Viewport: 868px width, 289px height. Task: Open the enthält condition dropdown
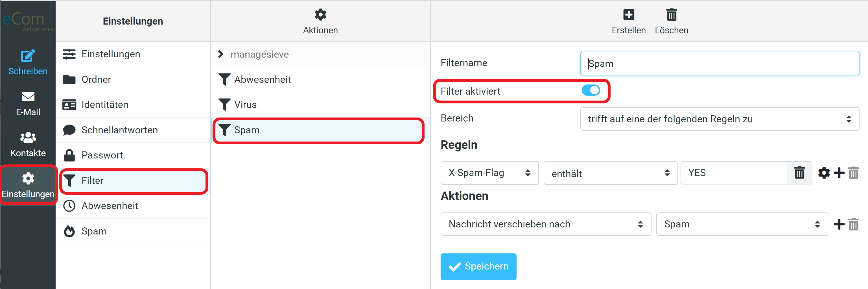click(610, 173)
